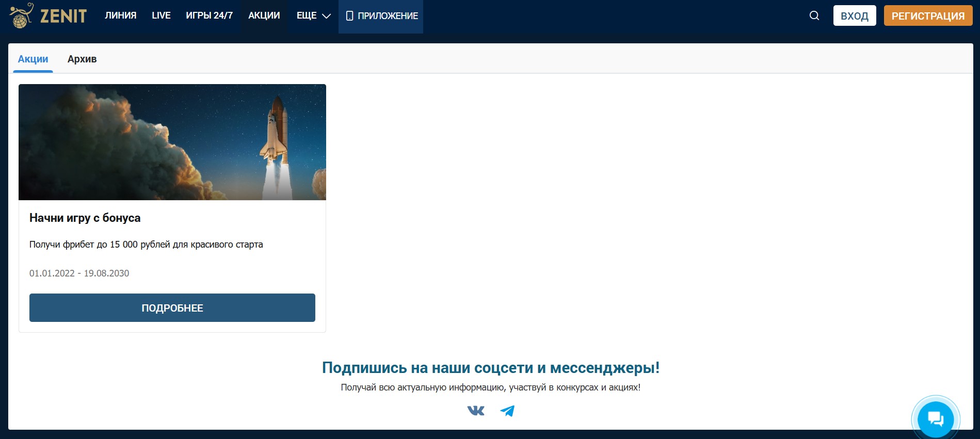The width and height of the screenshot is (980, 439).
Task: Click the Zenit logo
Action: 48,15
